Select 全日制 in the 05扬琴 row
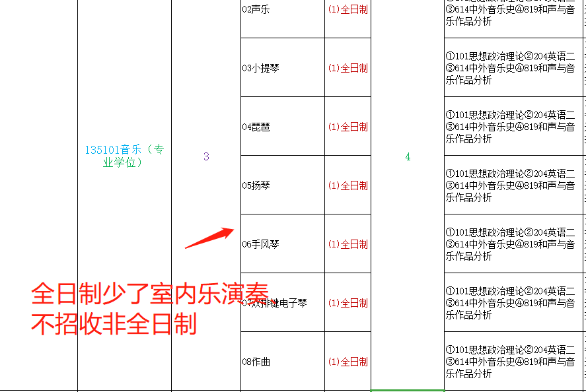 [348, 185]
